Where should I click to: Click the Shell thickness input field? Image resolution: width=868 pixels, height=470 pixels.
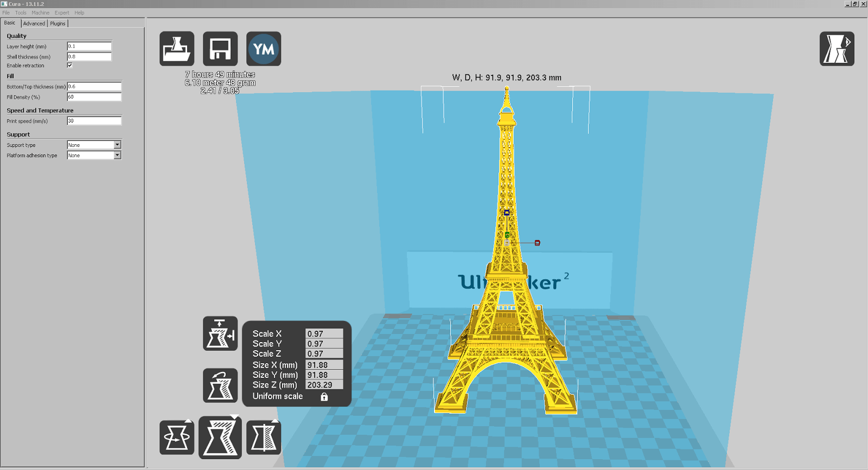(x=90, y=56)
